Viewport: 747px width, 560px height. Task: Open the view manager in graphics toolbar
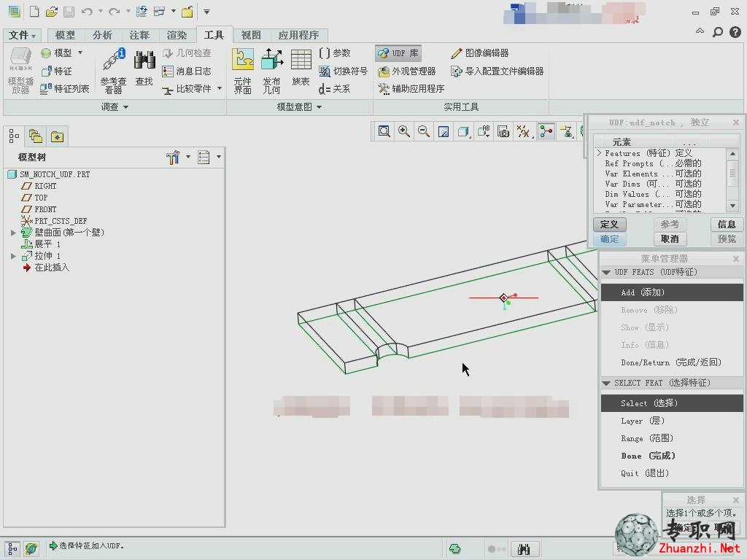503,131
